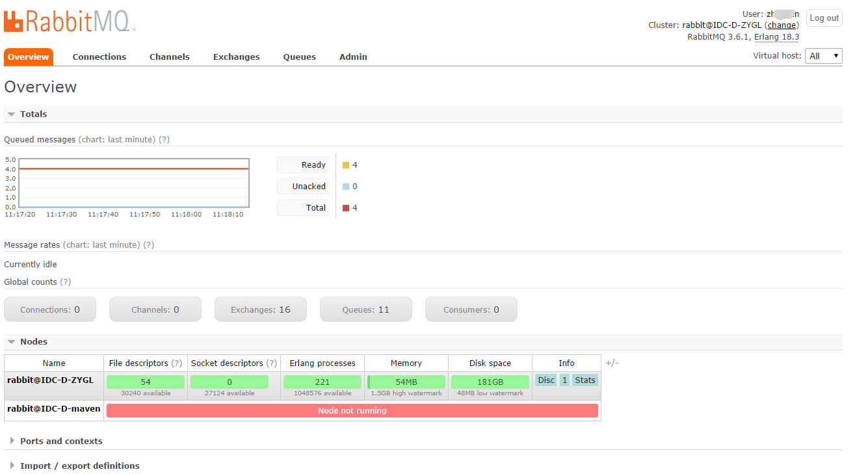Click the Stats info tag
The width and height of the screenshot is (868, 474).
point(585,380)
